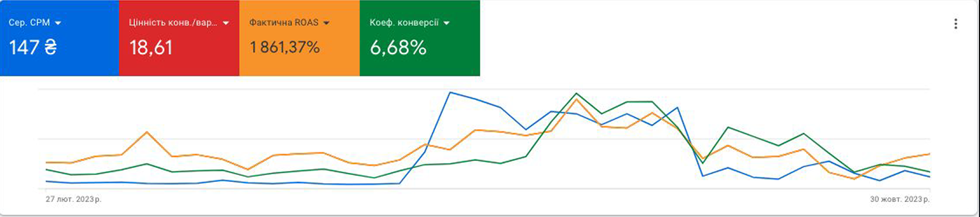Select the green conversion rate card
980x217 pixels.
click(x=420, y=38)
